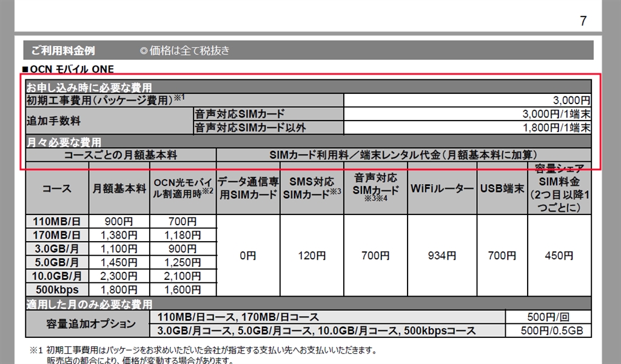Select the 3.0GB/月コース through 500kbpsコース cell

pos(327,330)
